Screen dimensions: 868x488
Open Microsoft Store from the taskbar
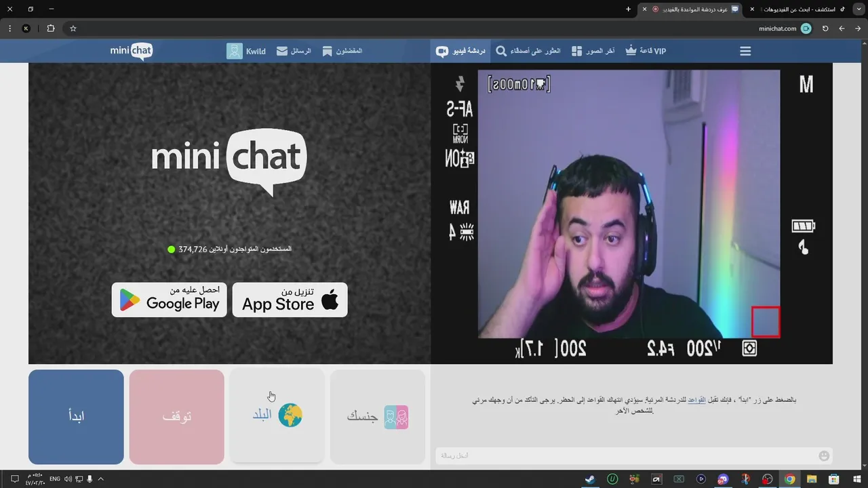point(834,479)
